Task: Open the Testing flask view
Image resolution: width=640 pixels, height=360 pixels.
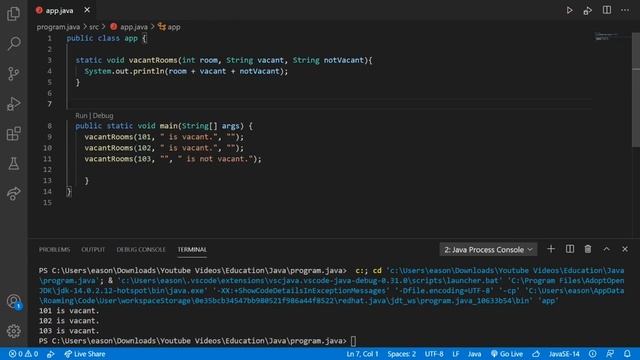Action: (x=13, y=164)
